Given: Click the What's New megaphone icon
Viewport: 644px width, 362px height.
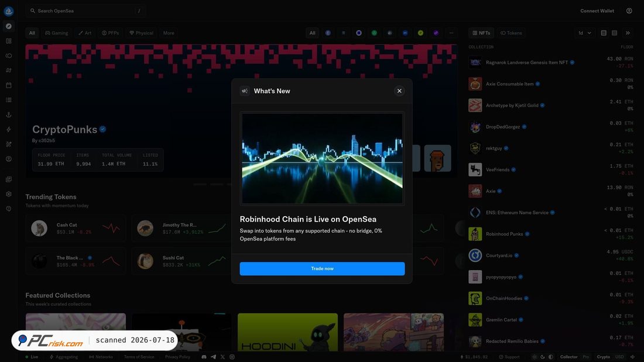Looking at the screenshot, I should click(245, 91).
